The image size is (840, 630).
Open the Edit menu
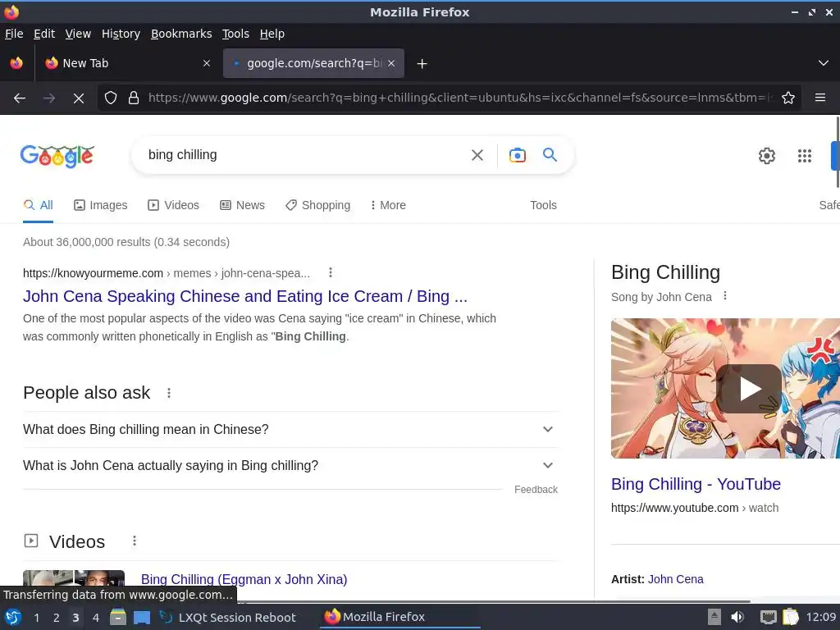pyautogui.click(x=44, y=34)
